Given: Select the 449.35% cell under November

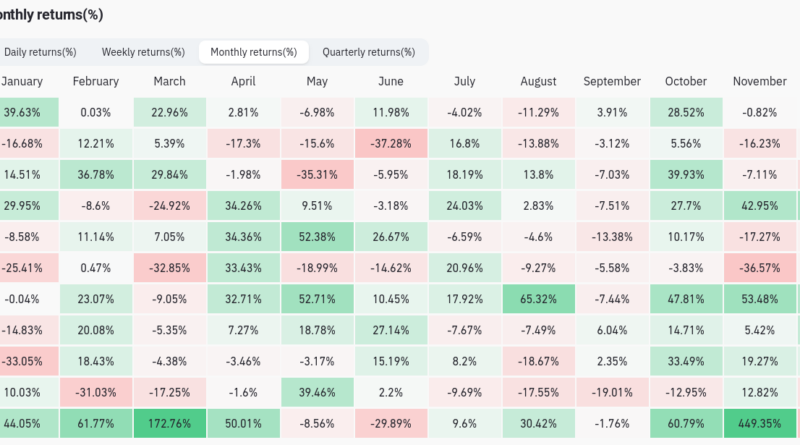Looking at the screenshot, I should click(x=761, y=423).
